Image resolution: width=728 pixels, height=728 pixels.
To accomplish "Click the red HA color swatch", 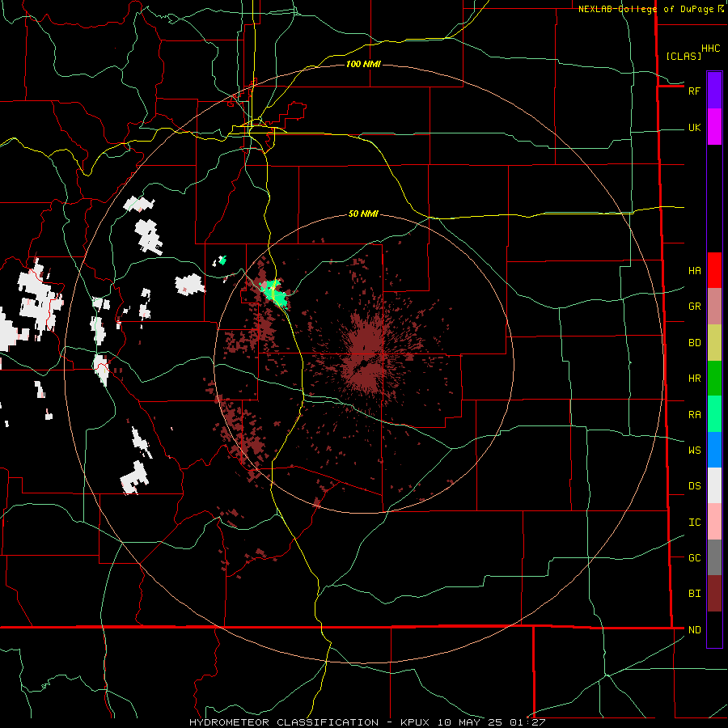I will [714, 270].
